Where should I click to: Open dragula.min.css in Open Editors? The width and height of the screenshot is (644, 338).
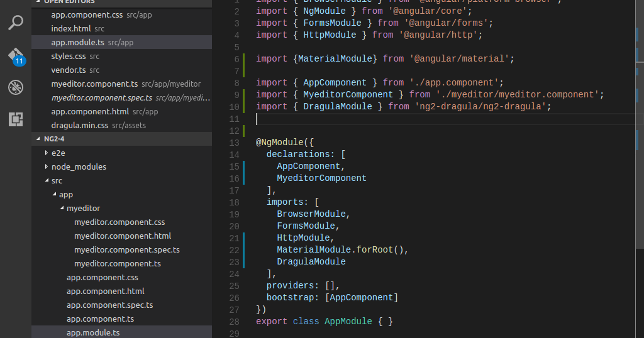click(121, 126)
